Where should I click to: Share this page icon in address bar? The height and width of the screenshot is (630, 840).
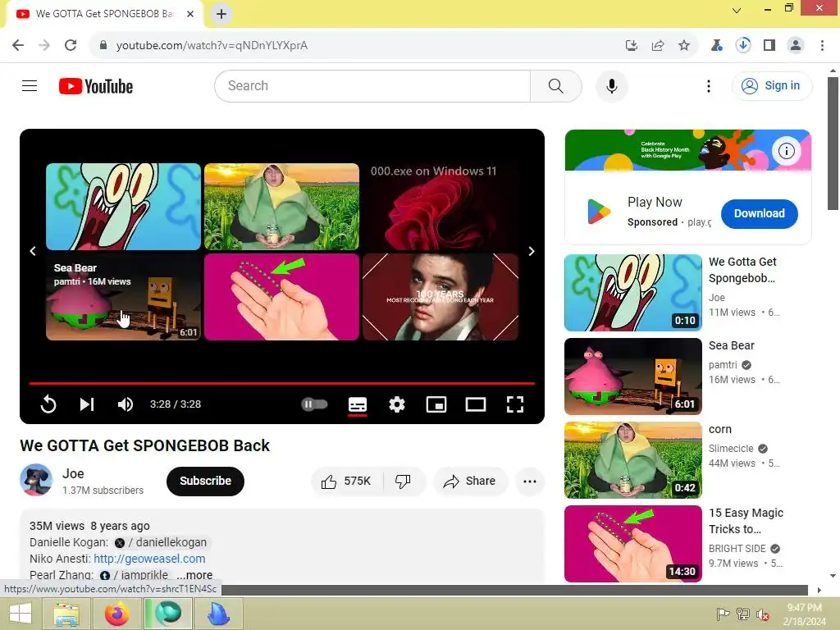657,46
